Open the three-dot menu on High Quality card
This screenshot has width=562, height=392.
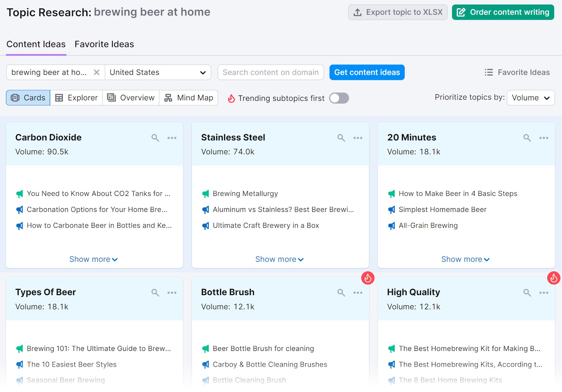[x=544, y=292]
